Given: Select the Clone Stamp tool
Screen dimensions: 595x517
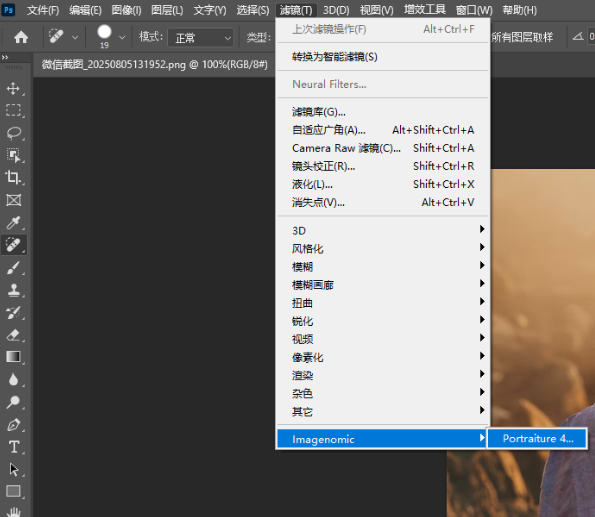Looking at the screenshot, I should click(13, 290).
